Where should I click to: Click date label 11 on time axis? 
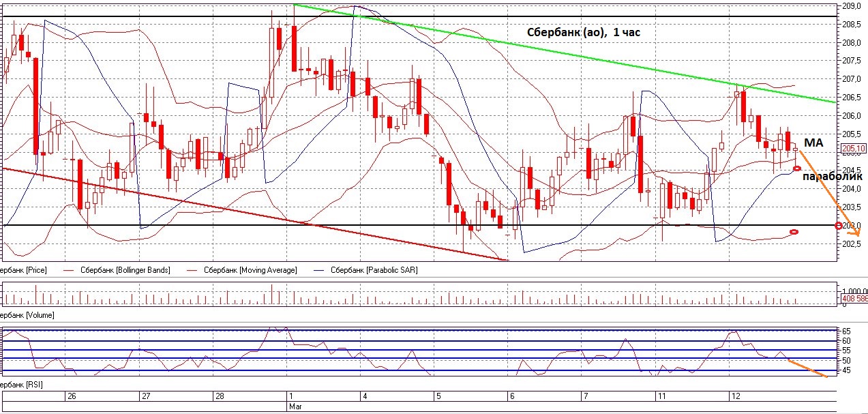[661, 396]
